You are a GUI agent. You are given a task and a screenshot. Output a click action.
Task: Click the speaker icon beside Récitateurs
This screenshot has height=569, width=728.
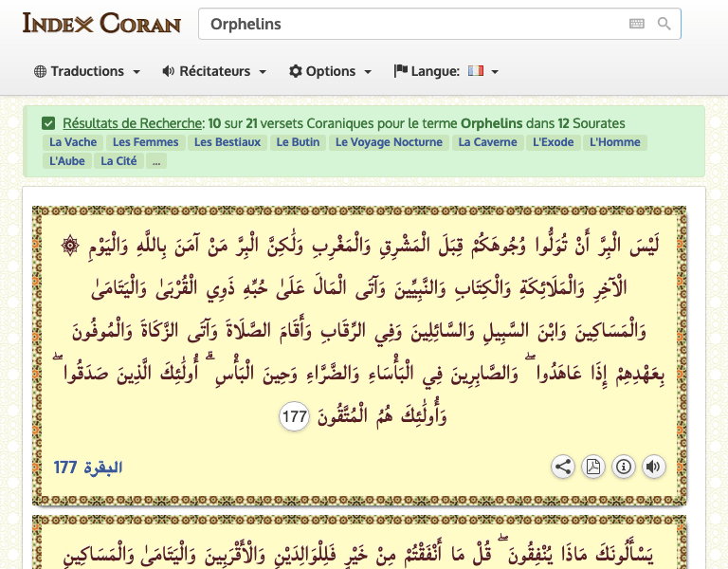click(x=168, y=71)
